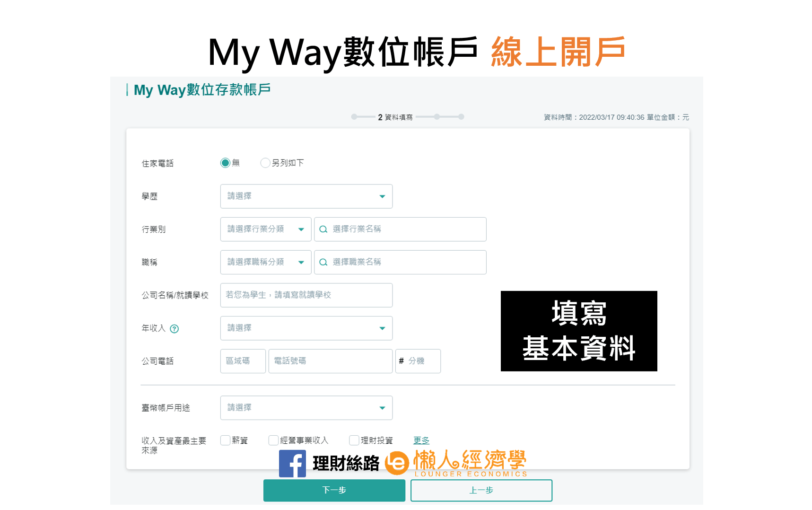This screenshot has width=812, height=510.
Task: Click the 選擇行業名稱 search field
Action: click(x=400, y=229)
